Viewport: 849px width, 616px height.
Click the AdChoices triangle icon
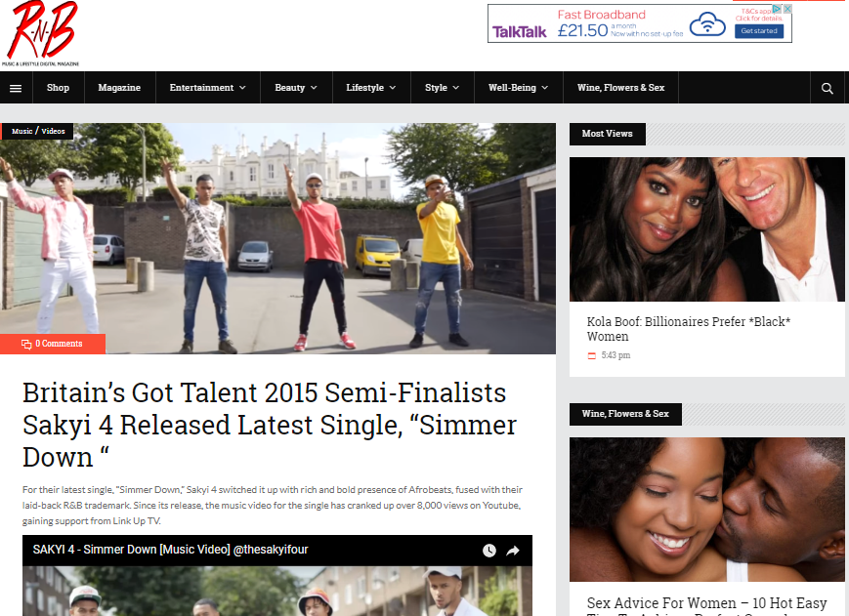pos(777,9)
